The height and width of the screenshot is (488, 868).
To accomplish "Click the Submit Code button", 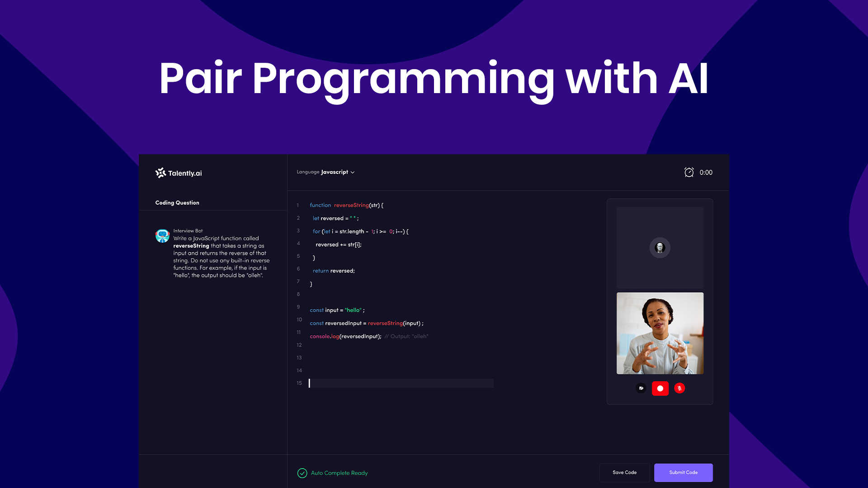I will coord(683,472).
